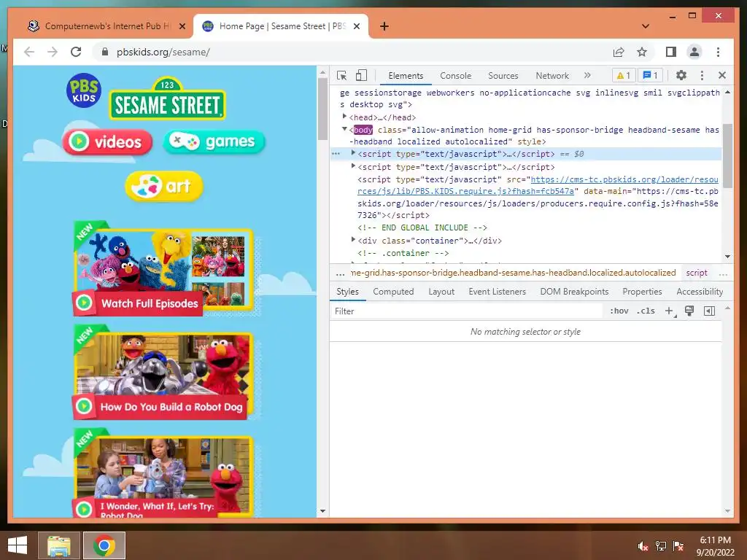Open the warnings count badge
747x560 pixels.
623,75
